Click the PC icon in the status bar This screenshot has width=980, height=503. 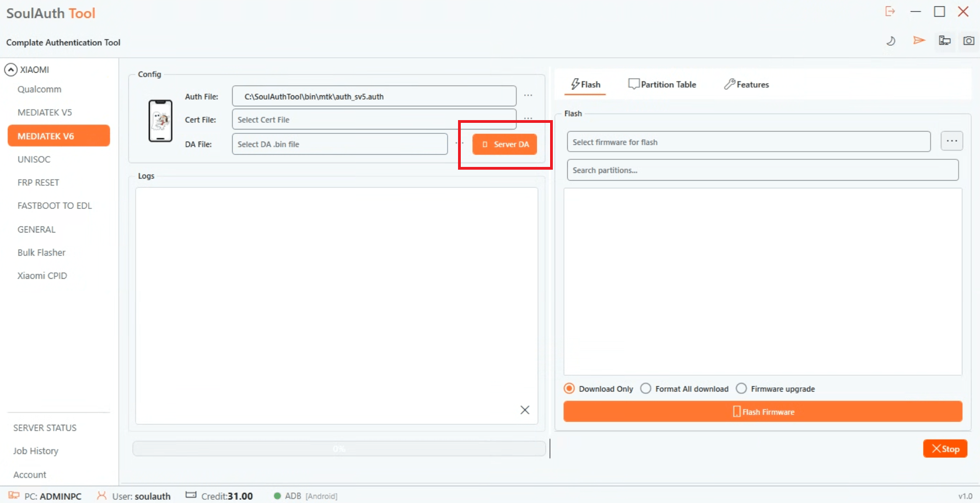pos(14,495)
